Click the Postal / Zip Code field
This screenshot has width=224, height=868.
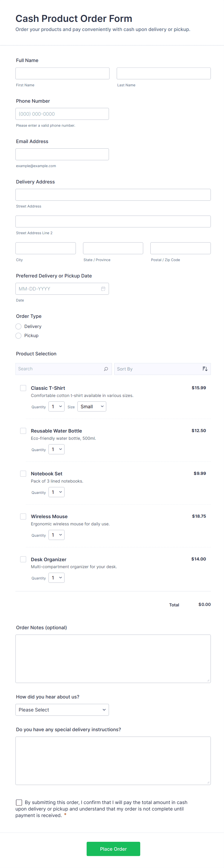coord(180,248)
